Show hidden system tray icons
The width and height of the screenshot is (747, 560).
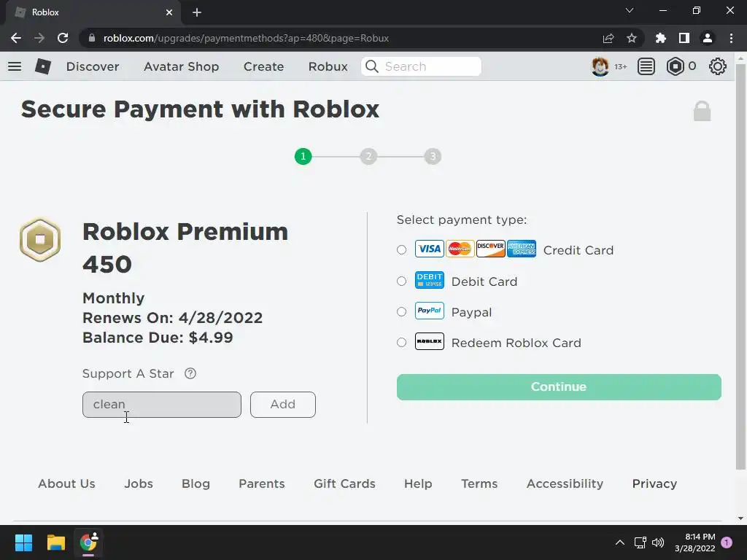pos(620,542)
